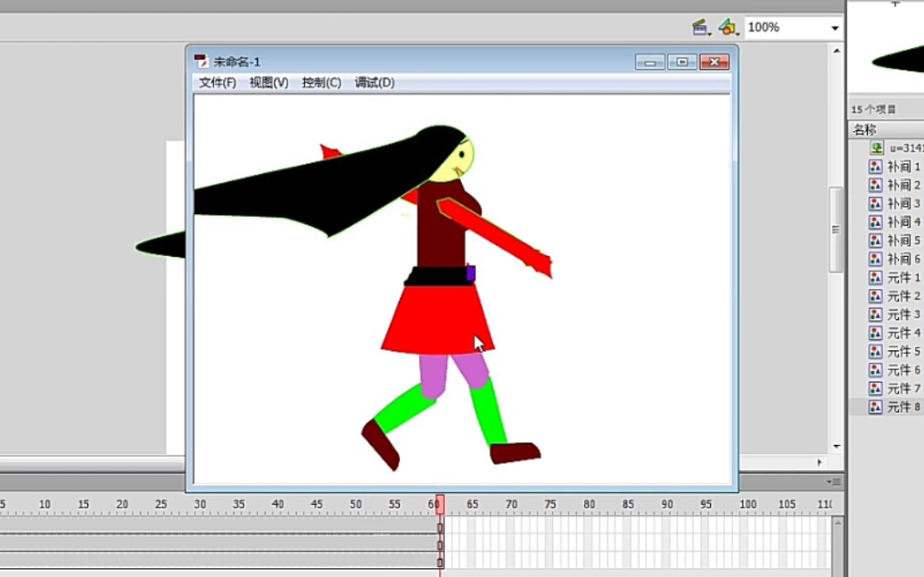924x577 pixels.
Task: Open the timeline panel options menu
Action: click(x=835, y=482)
